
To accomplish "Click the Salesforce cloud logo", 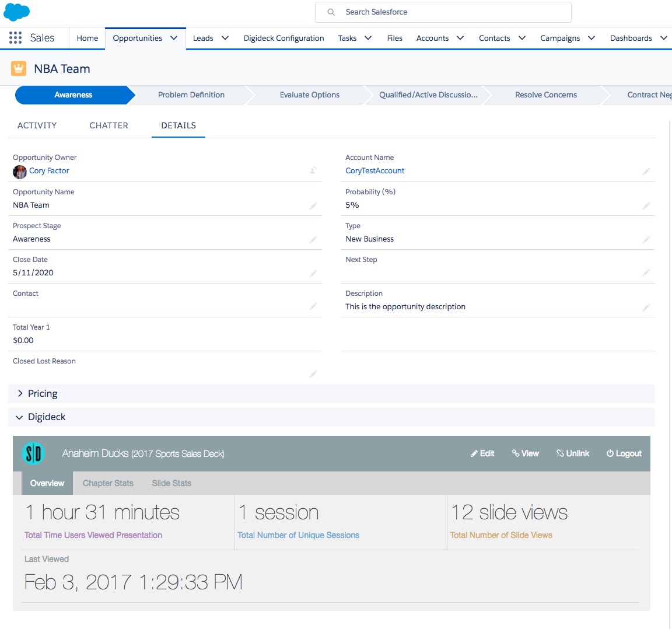I will coord(17,12).
